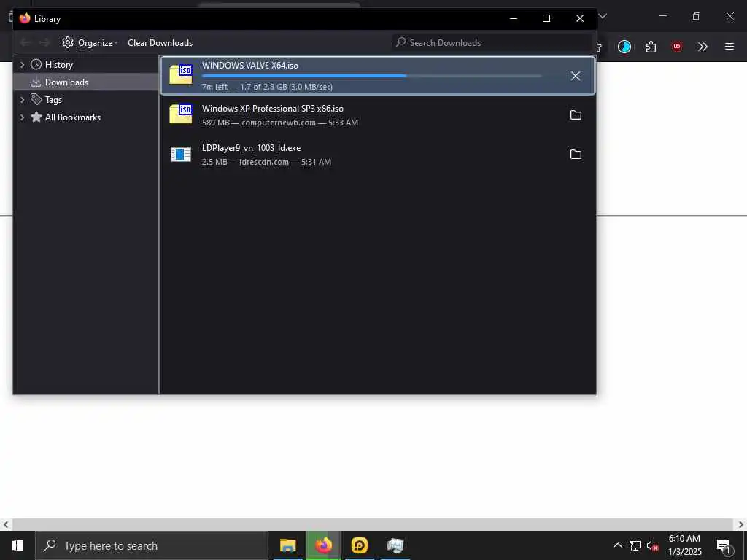Expand the Tags tree node
Viewport: 747px width, 560px height.
[x=22, y=100]
